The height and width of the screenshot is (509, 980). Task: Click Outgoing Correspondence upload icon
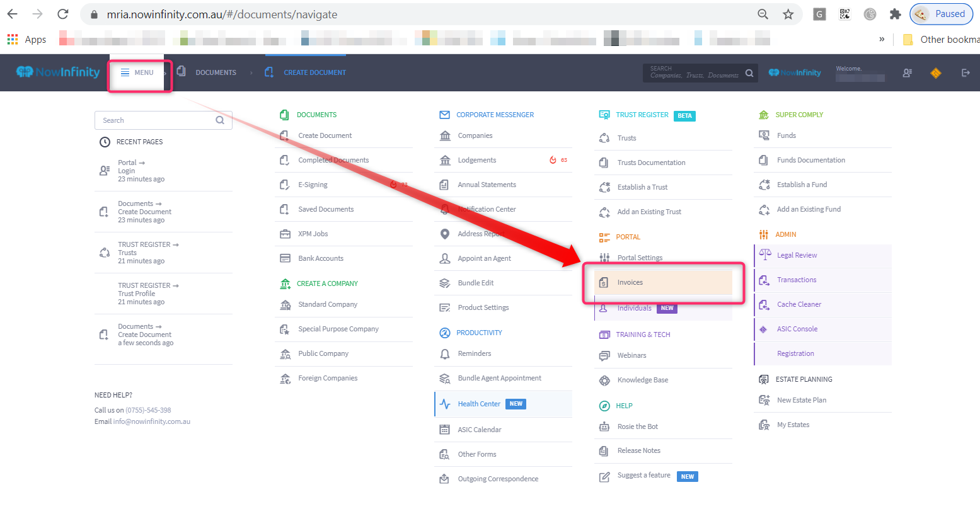tap(444, 479)
